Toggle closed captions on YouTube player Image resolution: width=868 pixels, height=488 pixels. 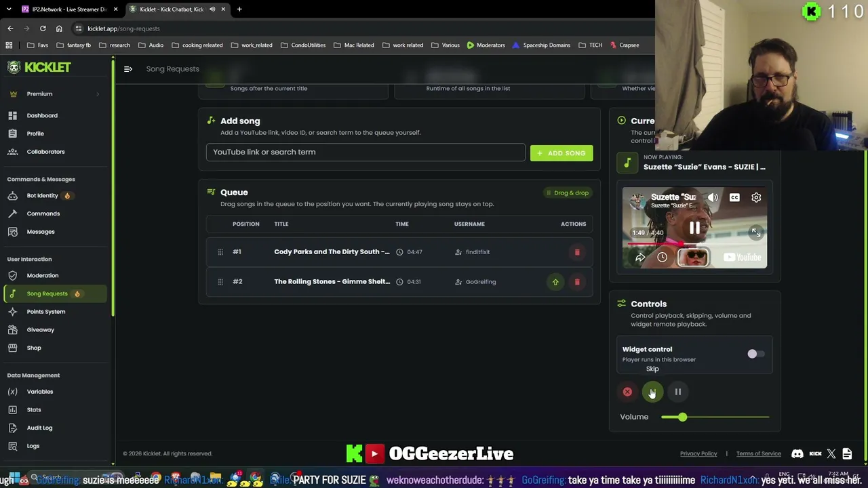734,197
